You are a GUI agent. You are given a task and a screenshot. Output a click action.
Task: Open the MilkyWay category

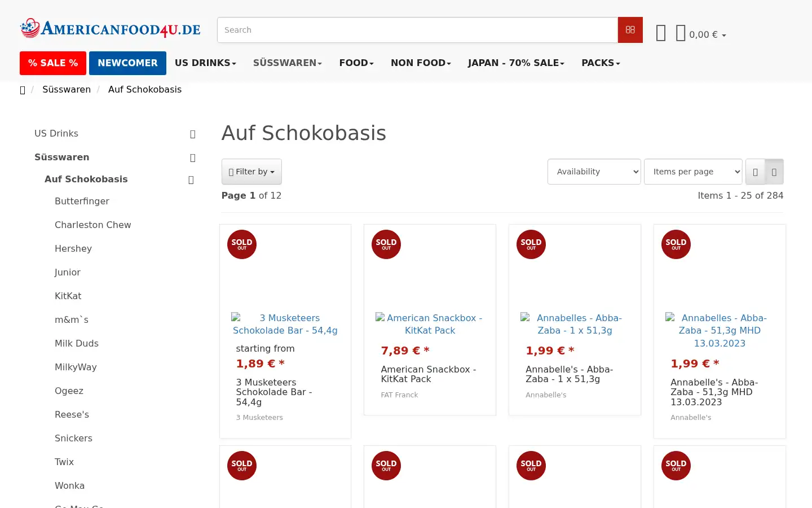click(76, 367)
